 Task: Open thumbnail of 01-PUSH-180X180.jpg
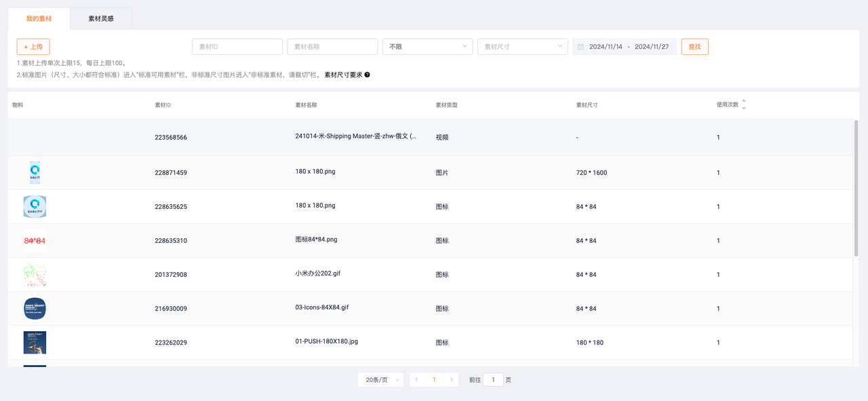35,343
